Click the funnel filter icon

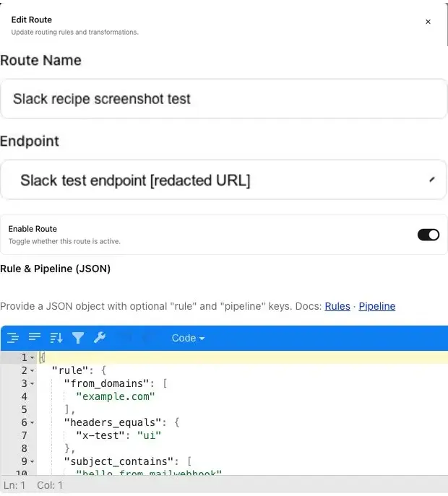click(78, 338)
